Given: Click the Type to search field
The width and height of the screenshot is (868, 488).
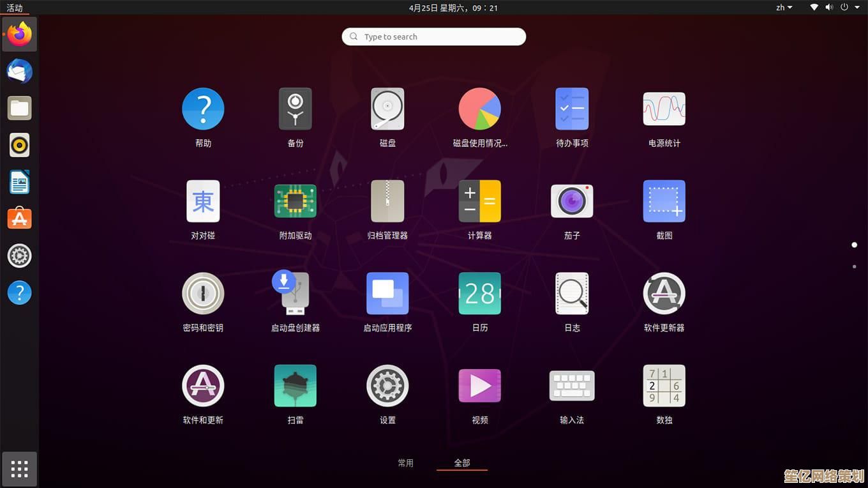Looking at the screenshot, I should (434, 36).
